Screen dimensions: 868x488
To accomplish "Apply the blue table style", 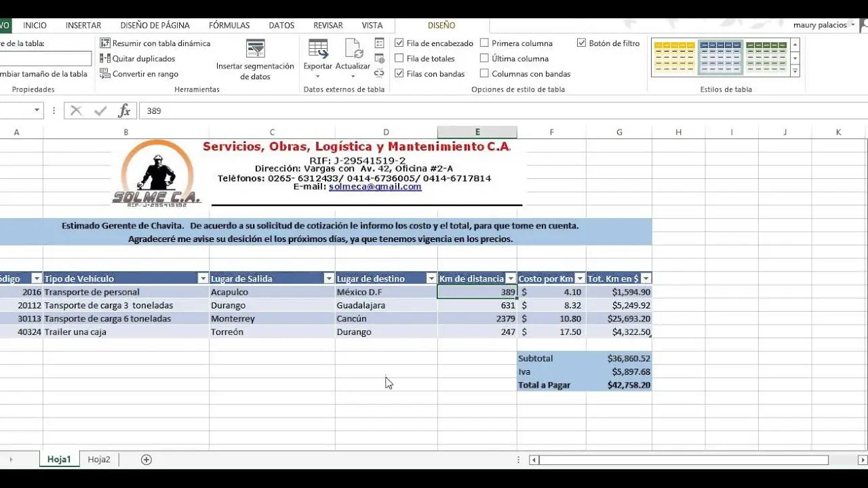I will pos(720,58).
